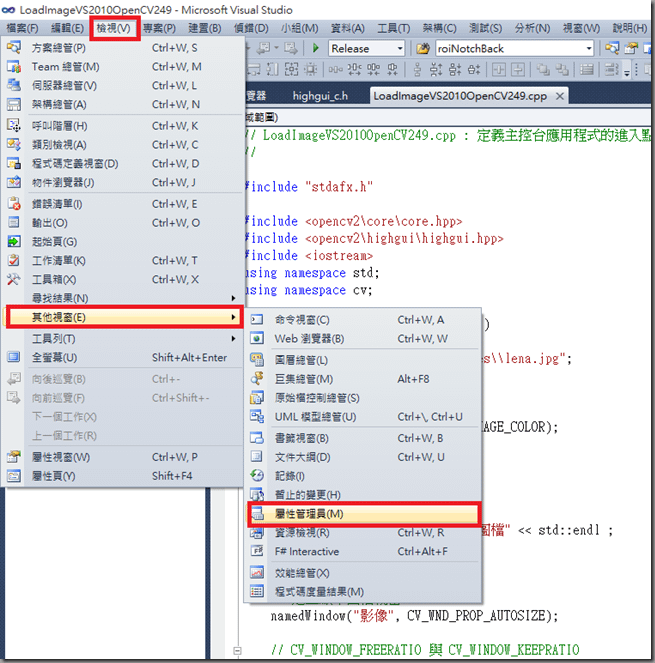Image resolution: width=655 pixels, height=663 pixels.
Task: Click the #include "stdafx.h" code line
Action: [309, 186]
